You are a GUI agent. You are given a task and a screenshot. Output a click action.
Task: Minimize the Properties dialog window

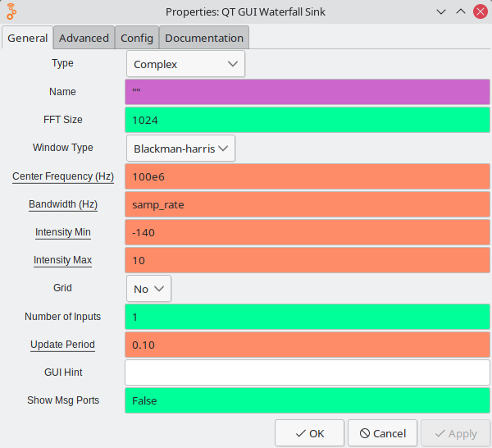pos(442,11)
